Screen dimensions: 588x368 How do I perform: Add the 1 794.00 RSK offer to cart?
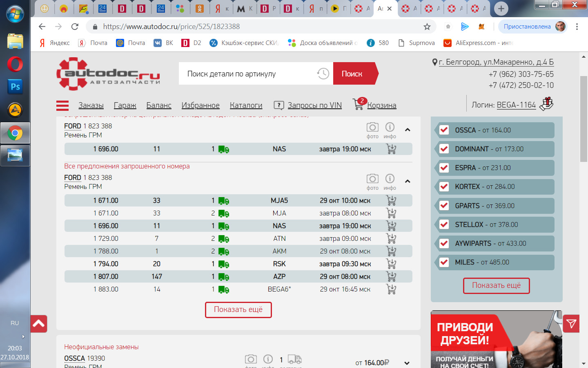391,264
